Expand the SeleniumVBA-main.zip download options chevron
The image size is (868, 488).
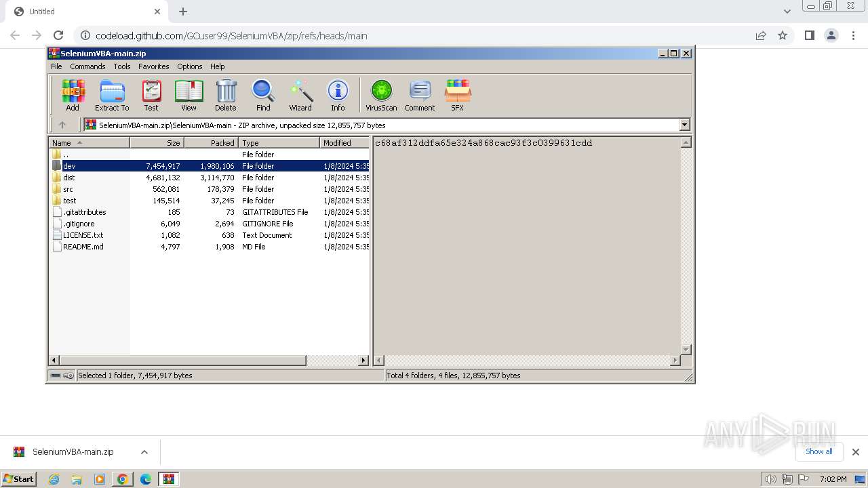coord(144,452)
